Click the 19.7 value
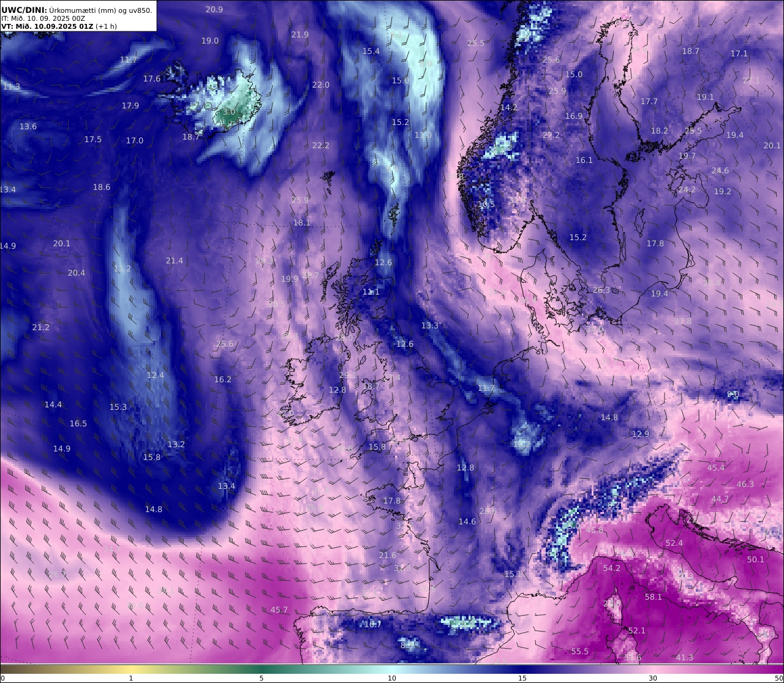 coord(687,156)
